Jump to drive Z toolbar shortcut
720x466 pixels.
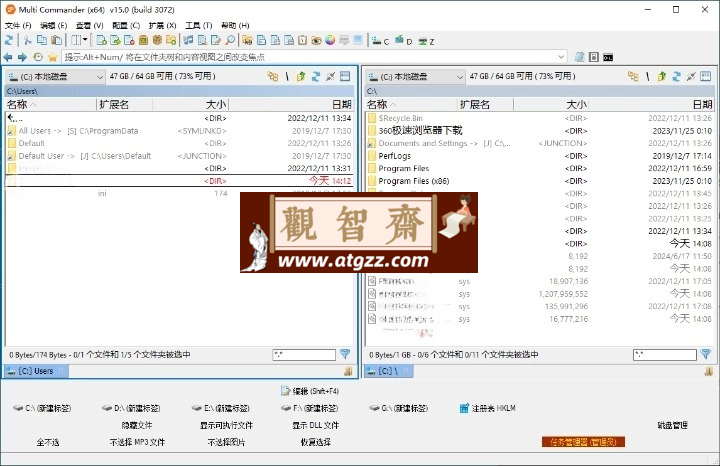pos(427,41)
